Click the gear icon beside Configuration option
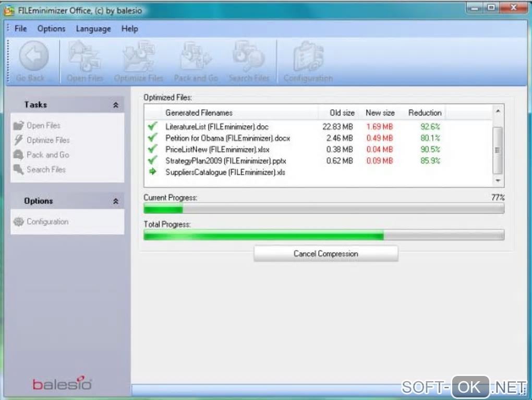Screen dimensions: 532x400 [18, 222]
